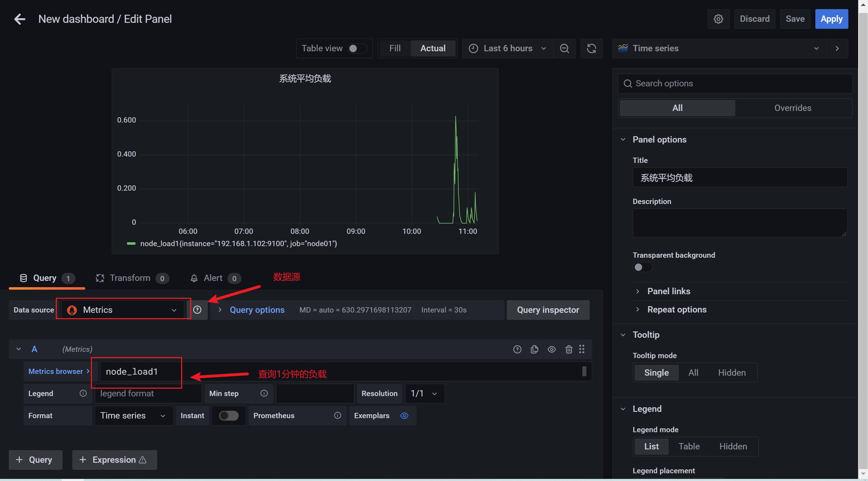Expand Query options section
Image resolution: width=868 pixels, height=481 pixels.
tap(257, 310)
